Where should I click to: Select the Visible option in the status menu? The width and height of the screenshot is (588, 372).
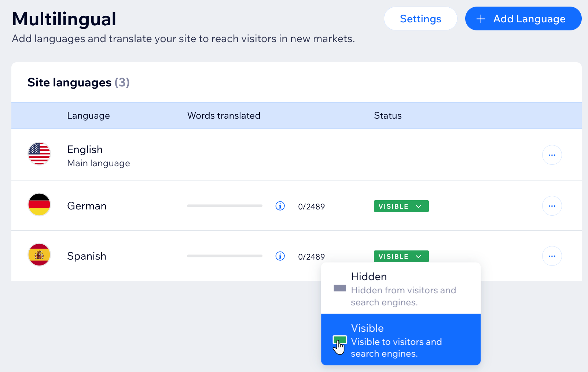(401, 339)
